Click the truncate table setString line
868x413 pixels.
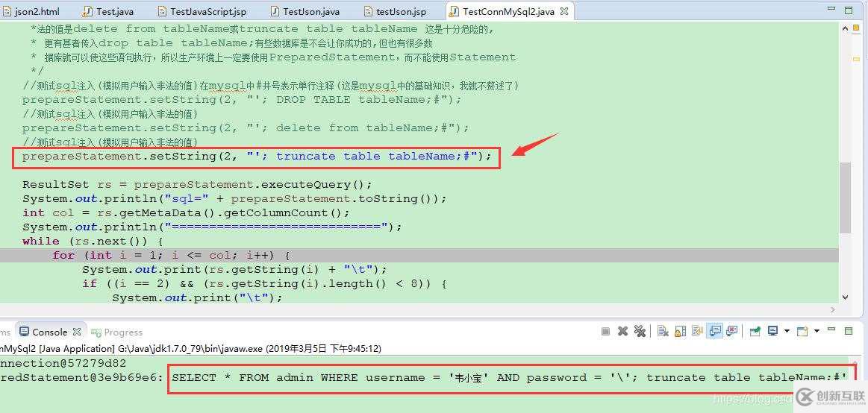[257, 156]
